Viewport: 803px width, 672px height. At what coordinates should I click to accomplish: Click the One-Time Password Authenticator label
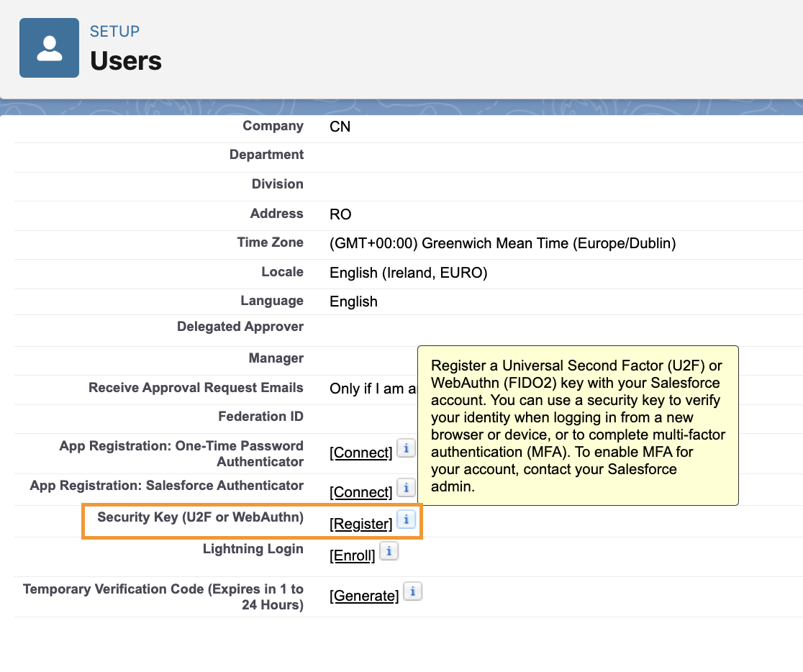(182, 454)
